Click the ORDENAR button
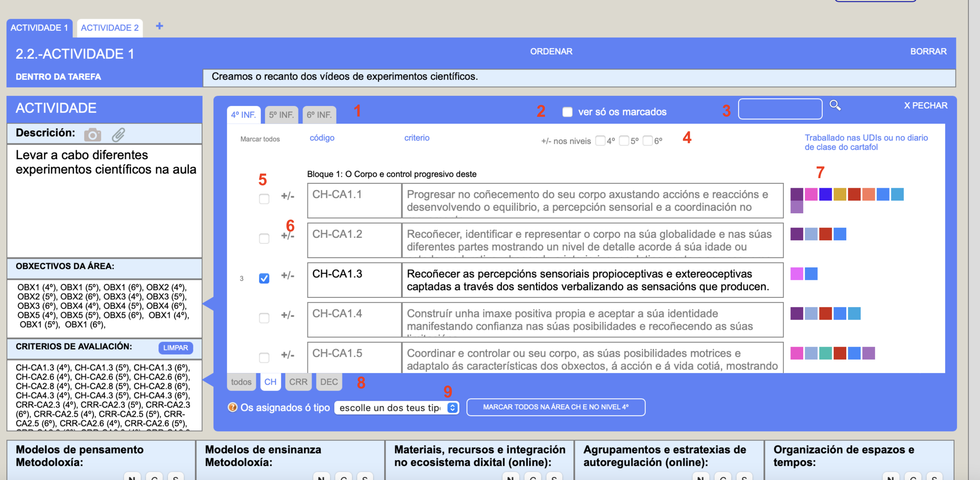Viewport: 980px width, 480px height. [551, 51]
